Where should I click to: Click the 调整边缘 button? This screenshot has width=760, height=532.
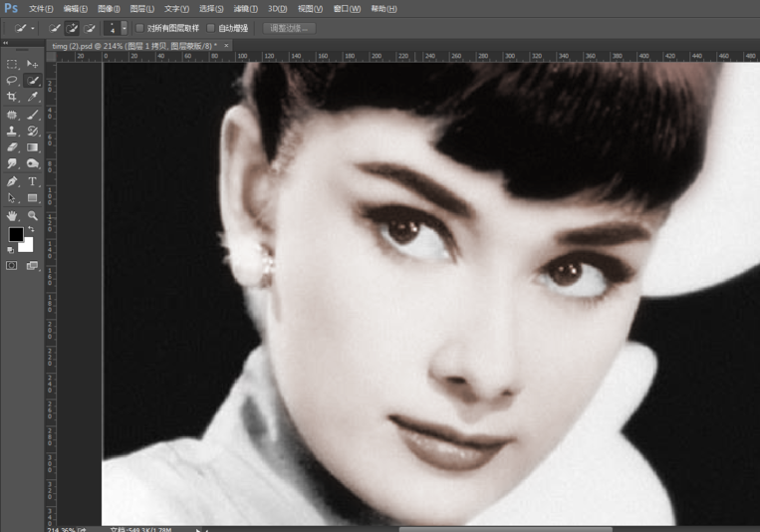click(x=289, y=28)
